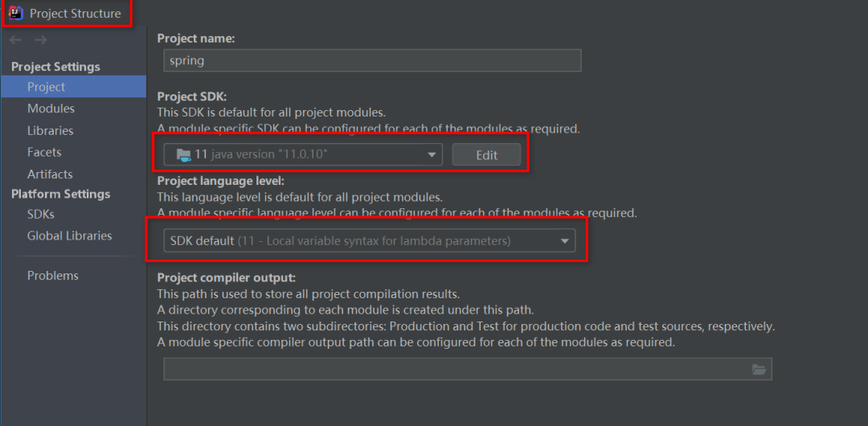
Task: Open the Modules settings section
Action: click(51, 109)
